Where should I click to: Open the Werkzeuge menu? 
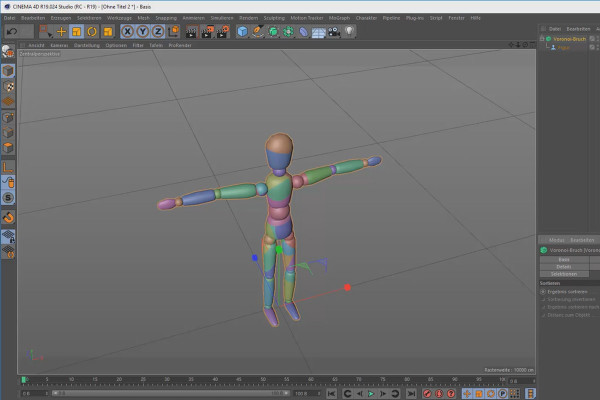click(x=119, y=18)
